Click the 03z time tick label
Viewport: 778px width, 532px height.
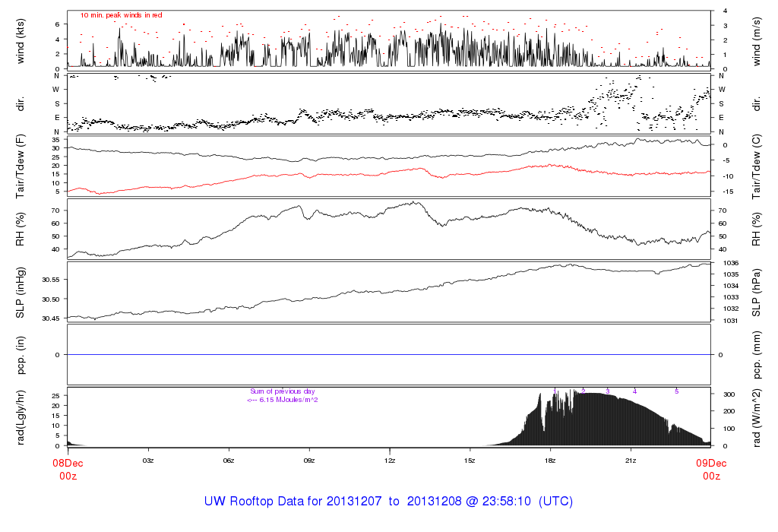(148, 461)
